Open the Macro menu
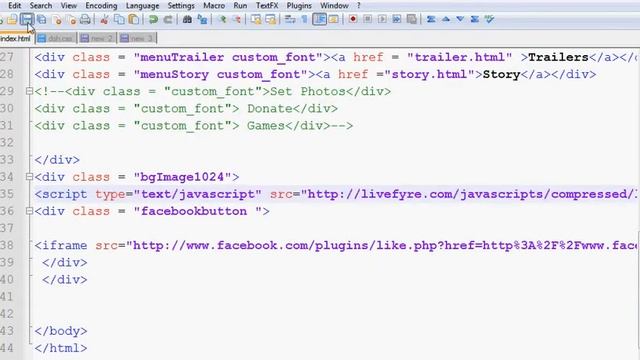The width and height of the screenshot is (640, 360). 214,6
